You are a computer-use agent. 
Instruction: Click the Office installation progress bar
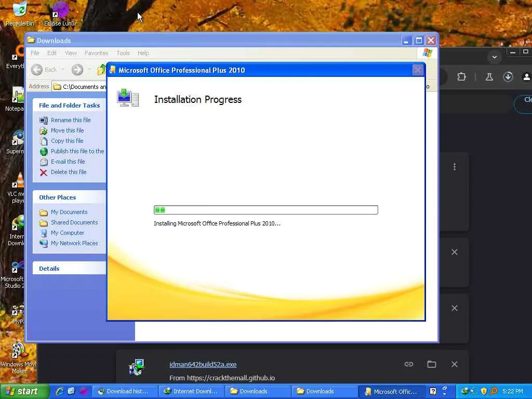(265, 210)
